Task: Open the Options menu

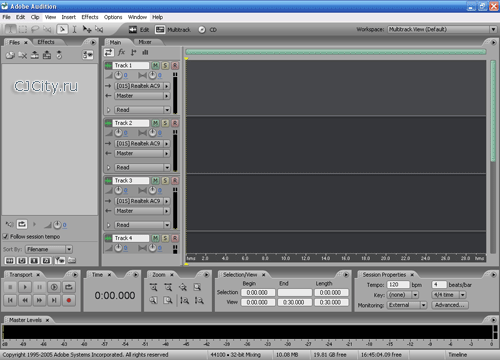Action: [113, 17]
